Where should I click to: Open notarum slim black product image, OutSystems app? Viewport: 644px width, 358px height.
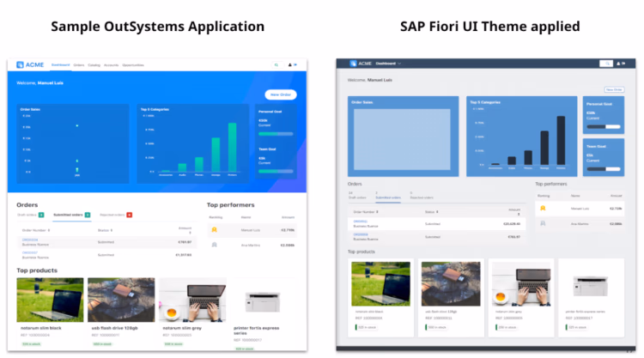pyautogui.click(x=50, y=300)
